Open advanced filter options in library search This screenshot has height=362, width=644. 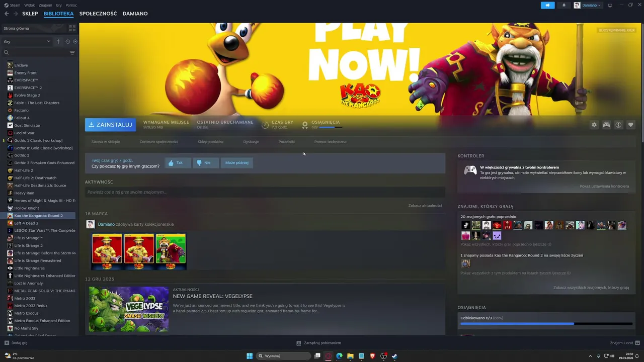pyautogui.click(x=72, y=52)
